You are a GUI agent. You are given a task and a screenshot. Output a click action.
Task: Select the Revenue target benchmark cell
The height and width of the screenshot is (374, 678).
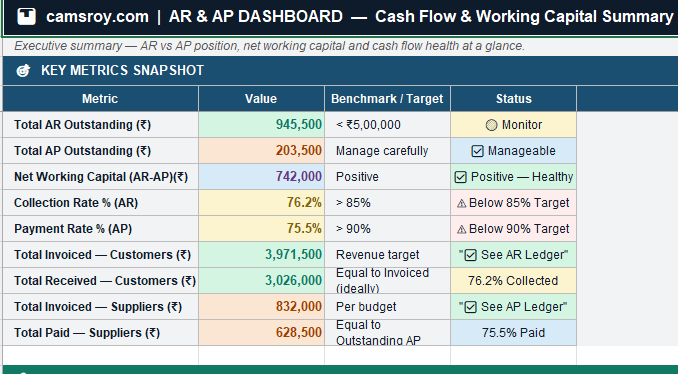387,255
